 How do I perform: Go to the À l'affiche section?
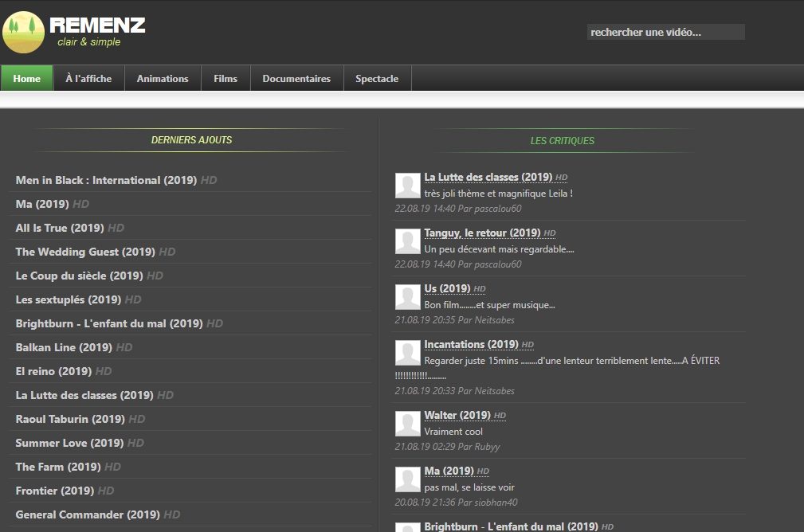pos(88,78)
